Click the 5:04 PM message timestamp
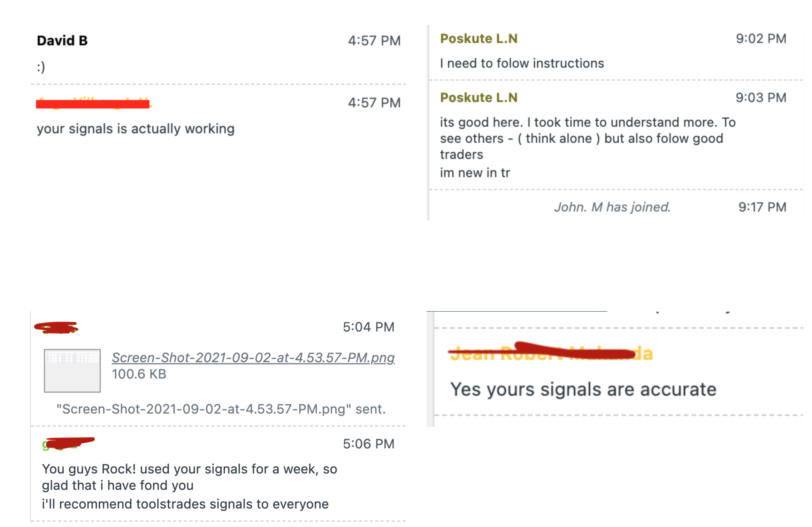This screenshot has width=812, height=527. point(368,327)
